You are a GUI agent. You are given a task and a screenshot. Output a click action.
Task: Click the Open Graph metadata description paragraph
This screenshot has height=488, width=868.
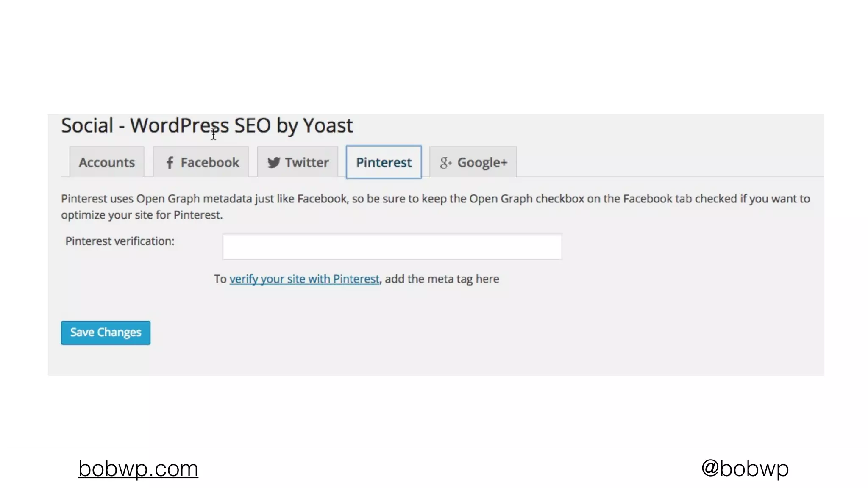435,199
